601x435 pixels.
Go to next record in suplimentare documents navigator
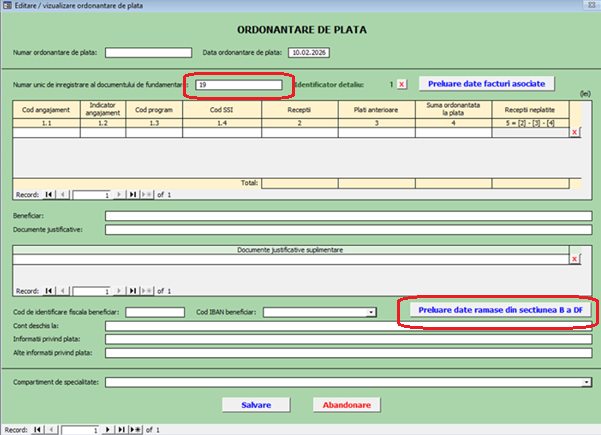click(x=119, y=291)
